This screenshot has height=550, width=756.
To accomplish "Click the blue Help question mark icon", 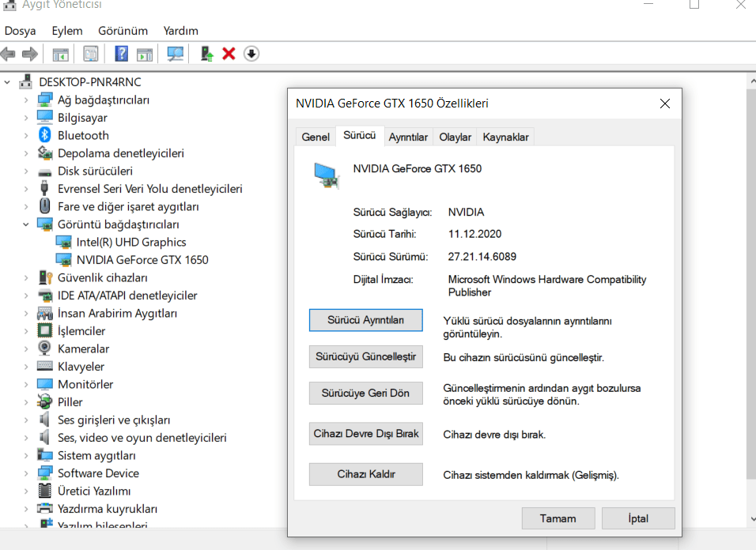I will coord(121,54).
